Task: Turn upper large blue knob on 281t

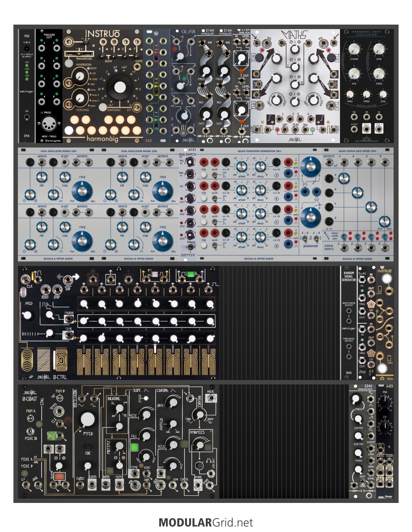Action: (310, 167)
